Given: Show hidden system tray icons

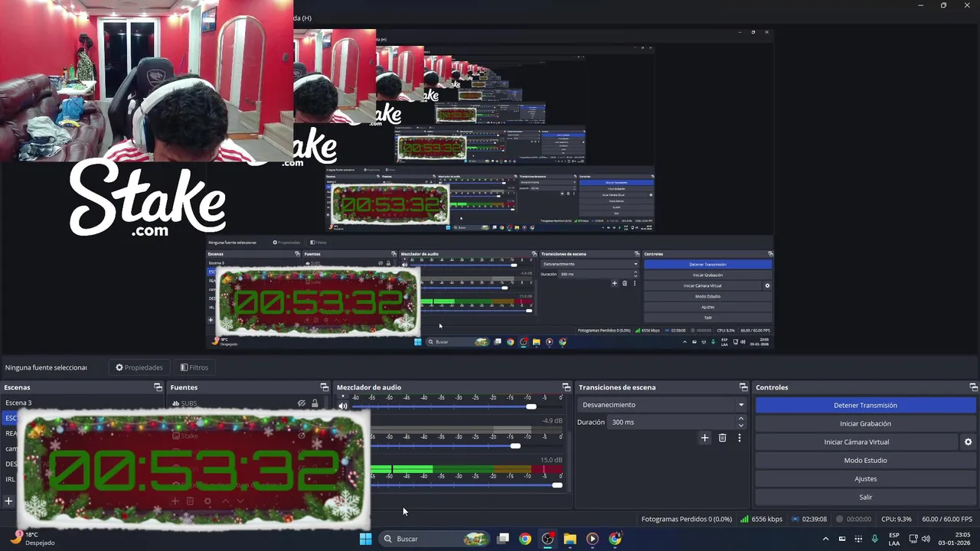Looking at the screenshot, I should (x=825, y=539).
